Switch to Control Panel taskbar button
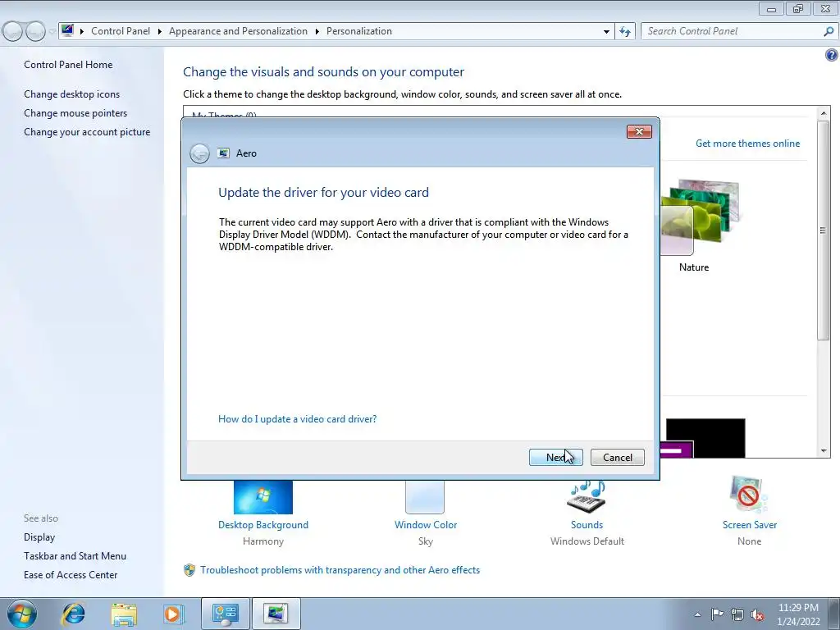This screenshot has height=630, width=840. tap(225, 614)
